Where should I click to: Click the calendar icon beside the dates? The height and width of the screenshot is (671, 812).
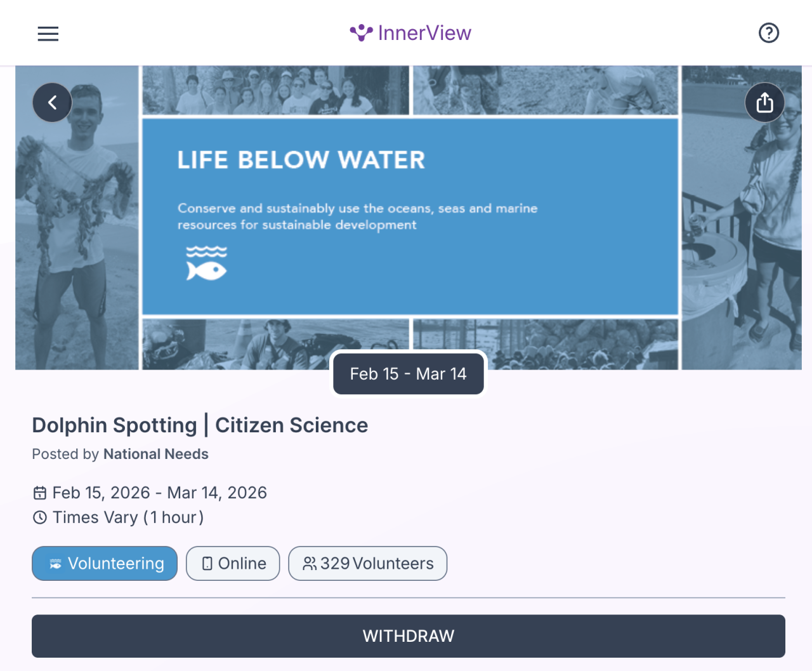click(x=40, y=493)
